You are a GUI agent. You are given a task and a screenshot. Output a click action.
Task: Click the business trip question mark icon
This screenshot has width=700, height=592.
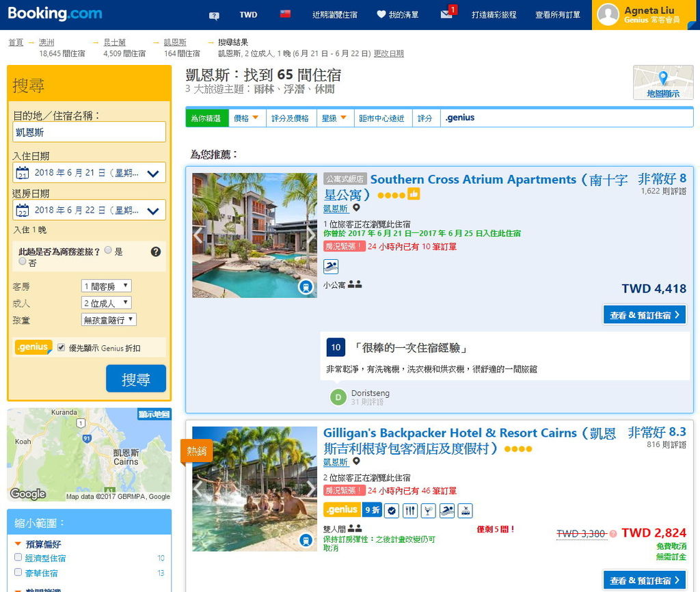156,252
